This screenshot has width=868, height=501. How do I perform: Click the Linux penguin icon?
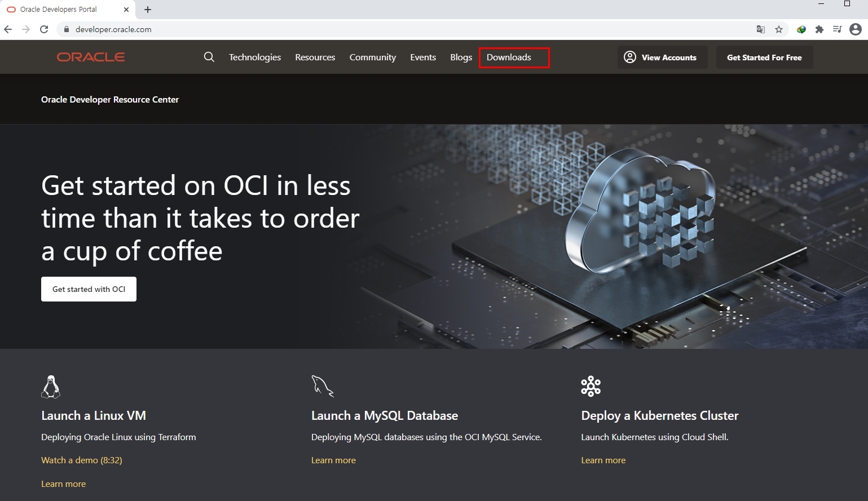point(51,387)
